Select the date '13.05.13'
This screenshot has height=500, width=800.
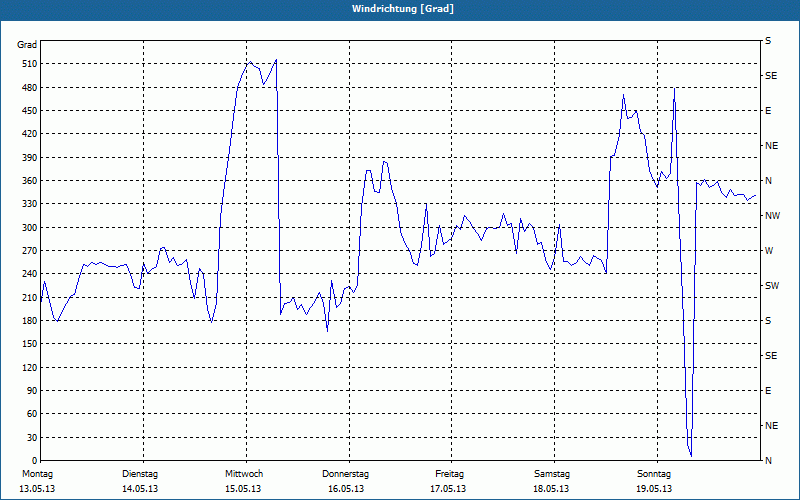click(x=37, y=489)
